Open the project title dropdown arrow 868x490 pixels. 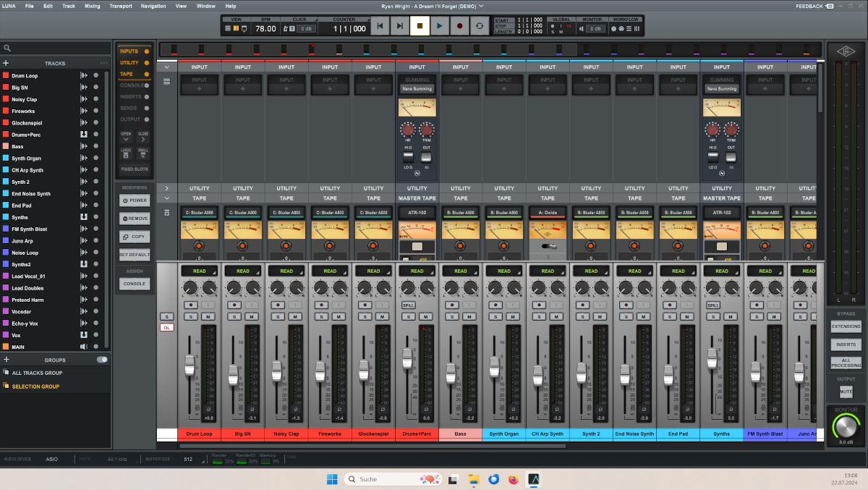482,7
